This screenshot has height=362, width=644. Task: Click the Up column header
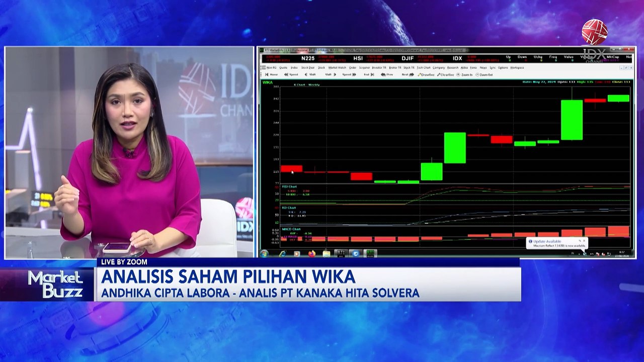(508, 57)
